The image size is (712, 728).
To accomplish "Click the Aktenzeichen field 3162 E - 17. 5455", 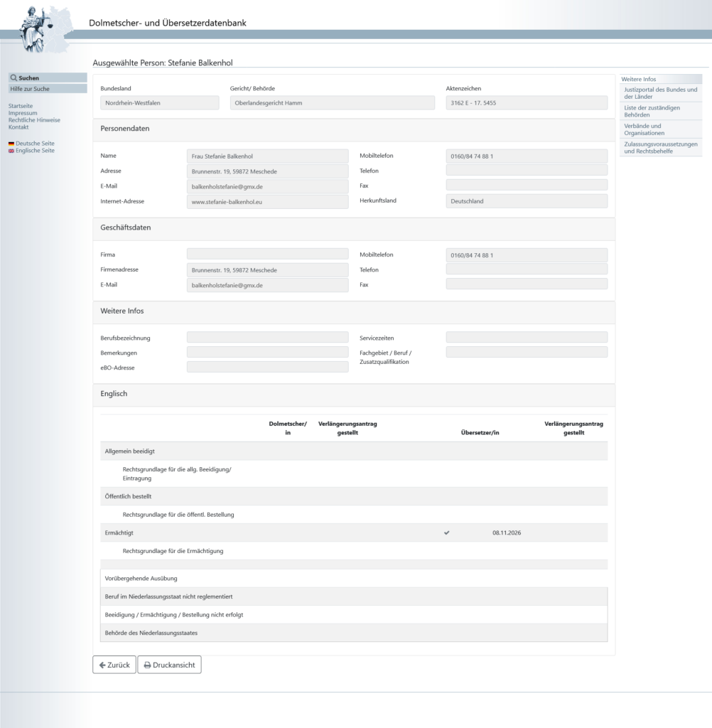I will point(527,102).
